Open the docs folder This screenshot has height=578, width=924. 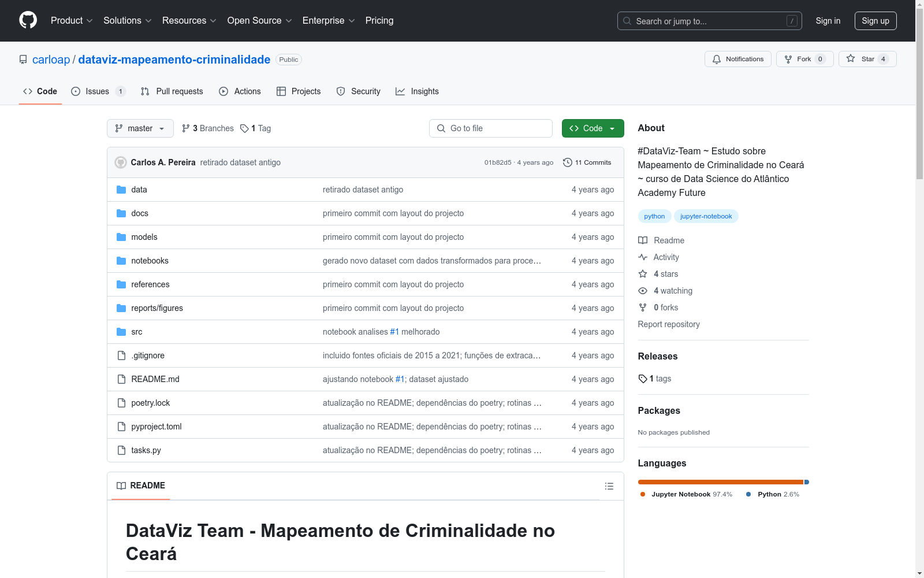pos(140,213)
